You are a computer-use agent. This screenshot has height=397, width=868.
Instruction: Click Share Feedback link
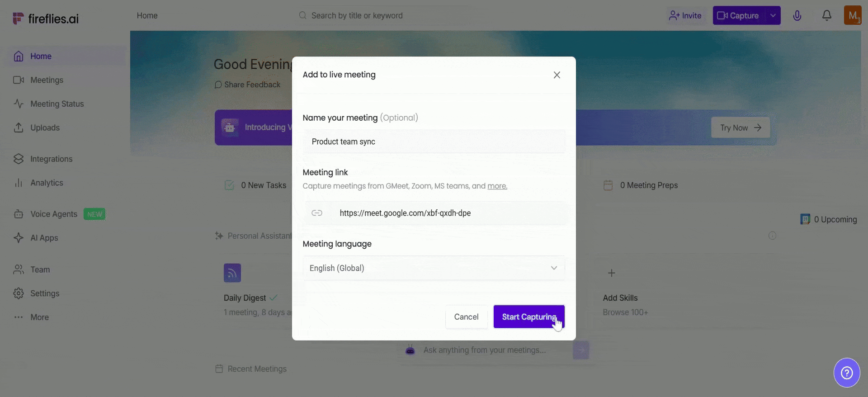pyautogui.click(x=248, y=85)
